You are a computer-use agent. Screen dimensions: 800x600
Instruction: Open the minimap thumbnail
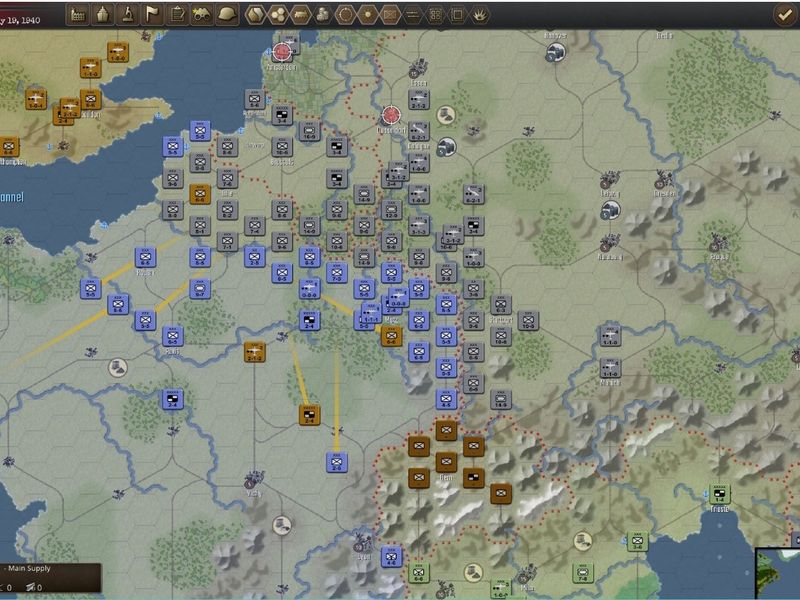(778, 573)
